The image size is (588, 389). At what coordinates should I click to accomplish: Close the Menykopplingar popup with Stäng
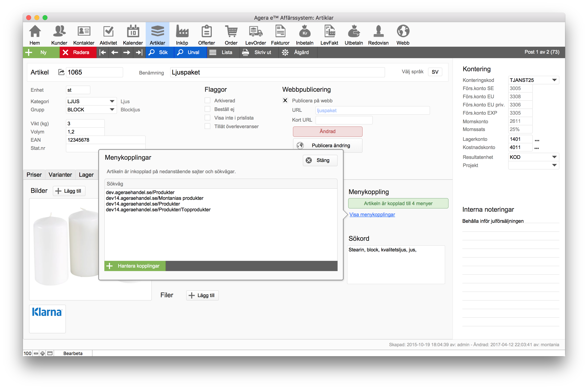pos(320,160)
